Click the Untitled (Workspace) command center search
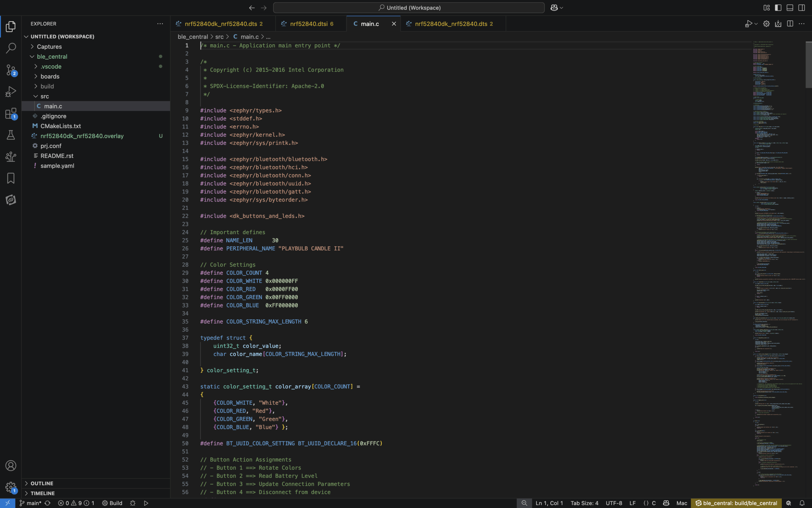Viewport: 812px width, 508px height. (409, 8)
